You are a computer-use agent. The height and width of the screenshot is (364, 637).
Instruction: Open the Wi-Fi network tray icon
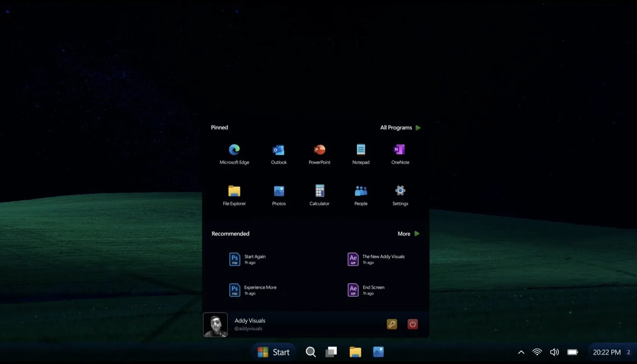coord(537,352)
